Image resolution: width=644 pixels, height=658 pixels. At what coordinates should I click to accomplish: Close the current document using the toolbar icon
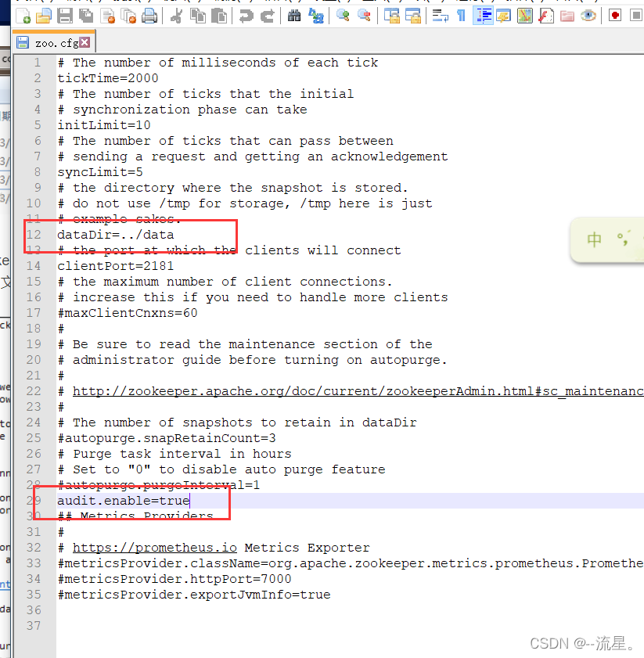(x=108, y=16)
